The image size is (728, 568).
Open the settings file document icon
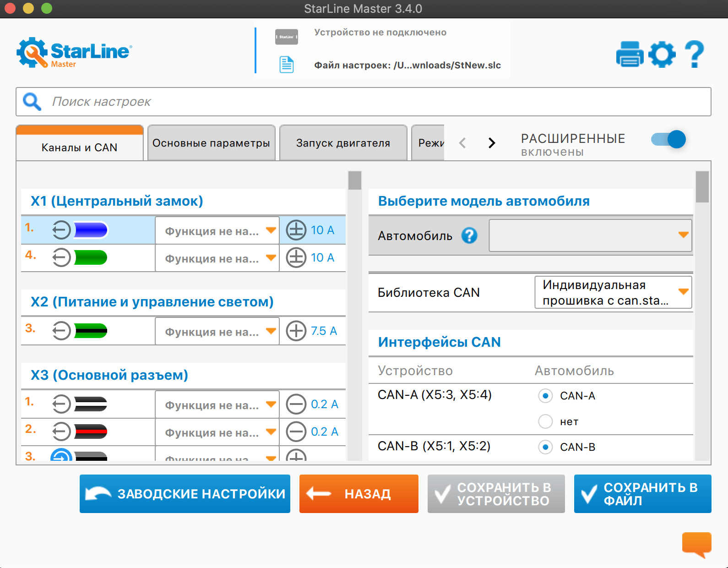pos(287,65)
